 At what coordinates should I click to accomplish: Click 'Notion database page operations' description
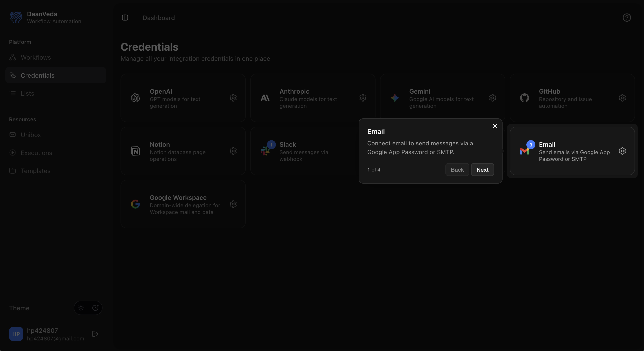pyautogui.click(x=177, y=155)
